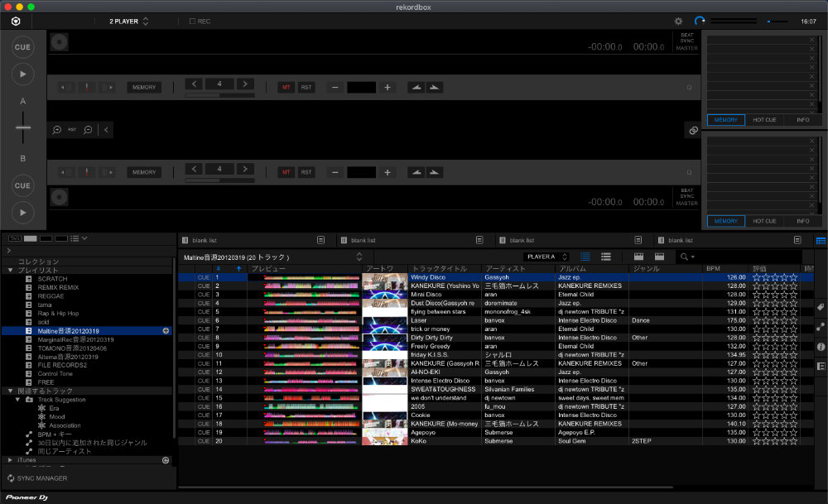The height and width of the screenshot is (504, 828).
Task: Decrease deck A tempo with minus
Action: [x=335, y=87]
